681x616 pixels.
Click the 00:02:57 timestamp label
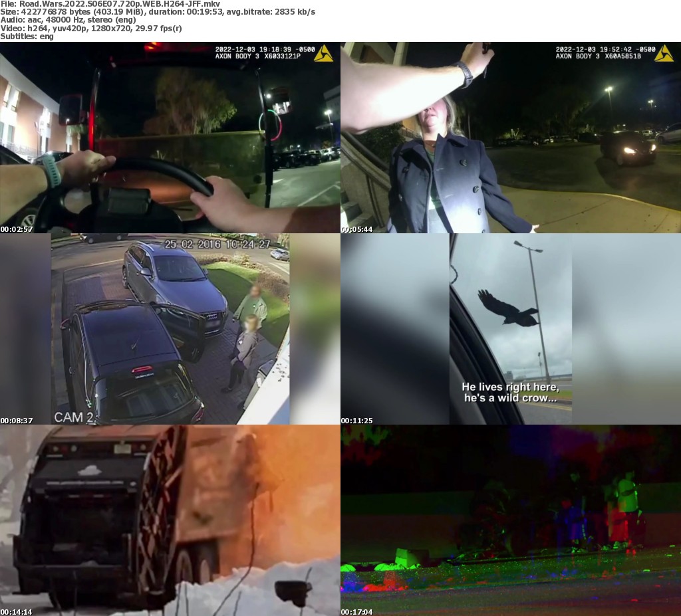[x=17, y=229]
